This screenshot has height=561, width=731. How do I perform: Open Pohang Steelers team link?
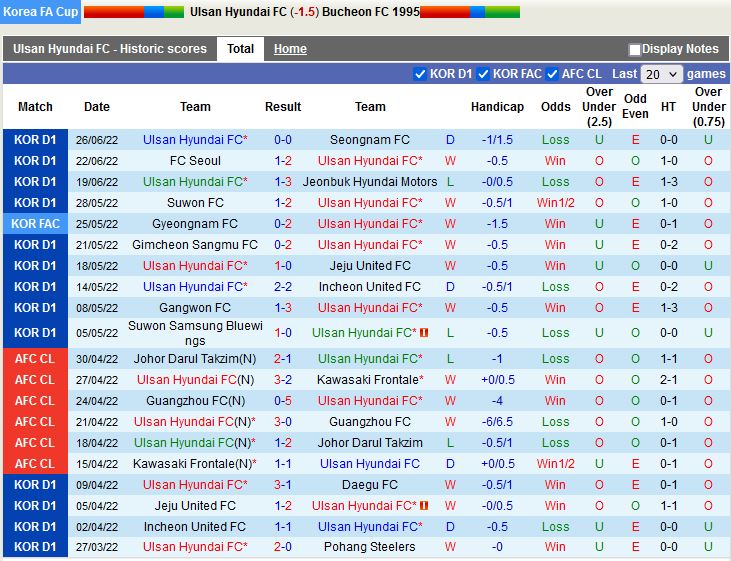coord(370,547)
